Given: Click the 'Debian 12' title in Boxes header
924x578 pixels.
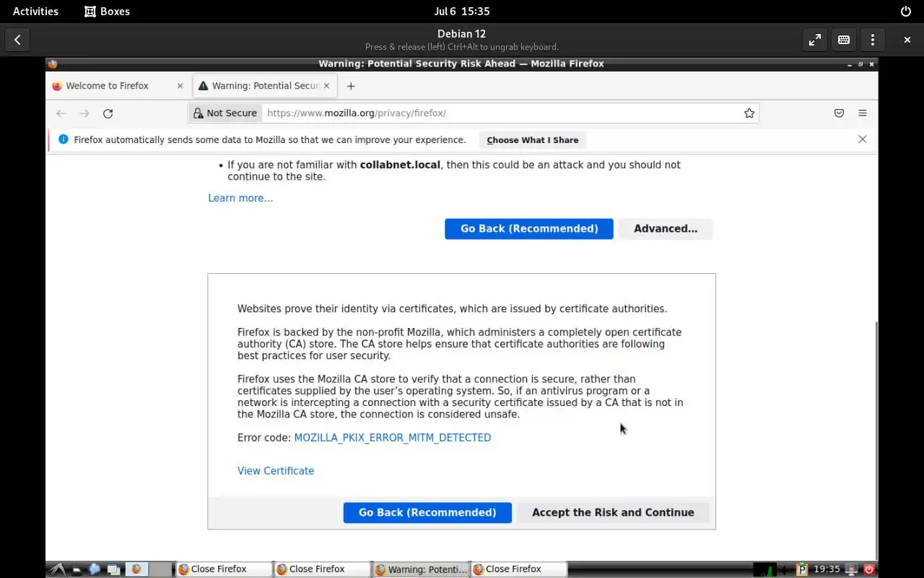Looking at the screenshot, I should tap(461, 34).
